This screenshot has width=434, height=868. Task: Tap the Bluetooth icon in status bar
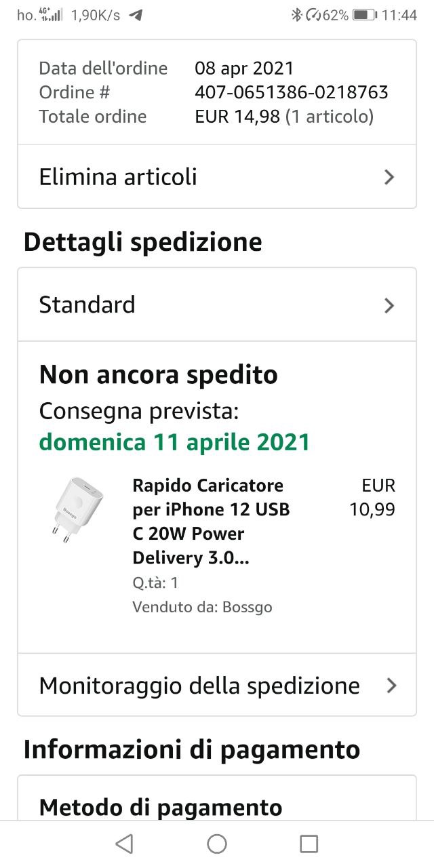[x=296, y=15]
